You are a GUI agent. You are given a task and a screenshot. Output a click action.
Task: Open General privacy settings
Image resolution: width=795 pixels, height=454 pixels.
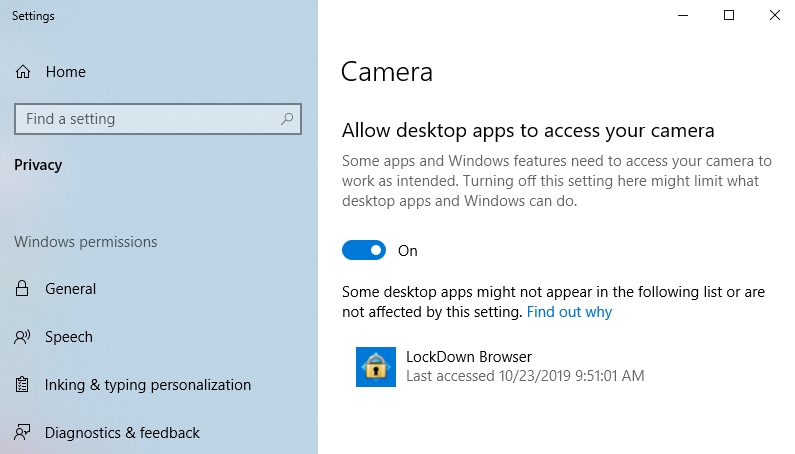(70, 289)
